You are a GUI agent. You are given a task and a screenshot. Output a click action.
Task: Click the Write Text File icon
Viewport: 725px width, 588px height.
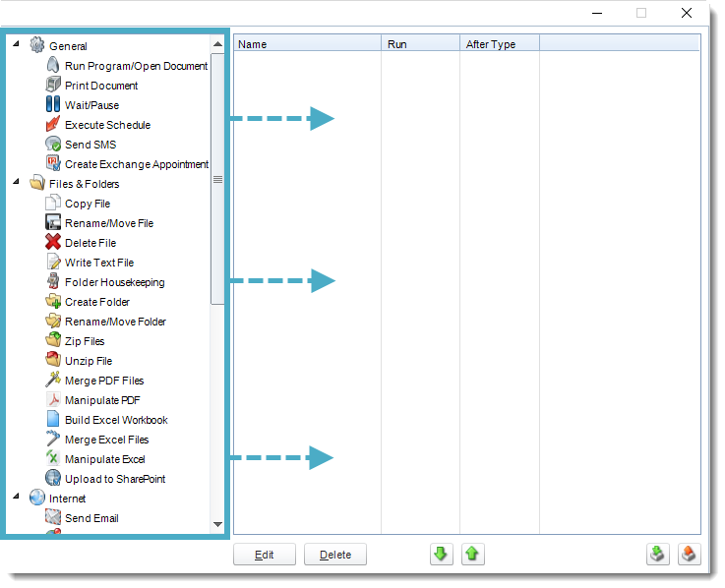point(53,262)
